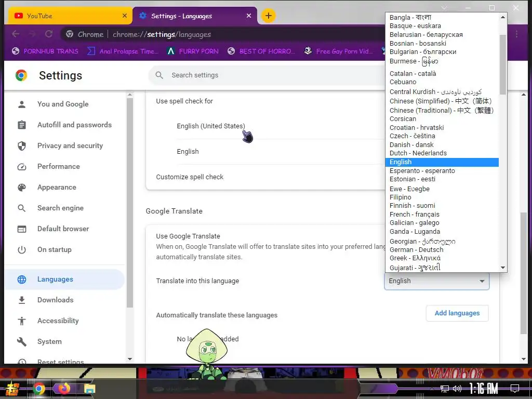Open Autofill and passwords settings
This screenshot has width=532, height=399.
point(74,125)
